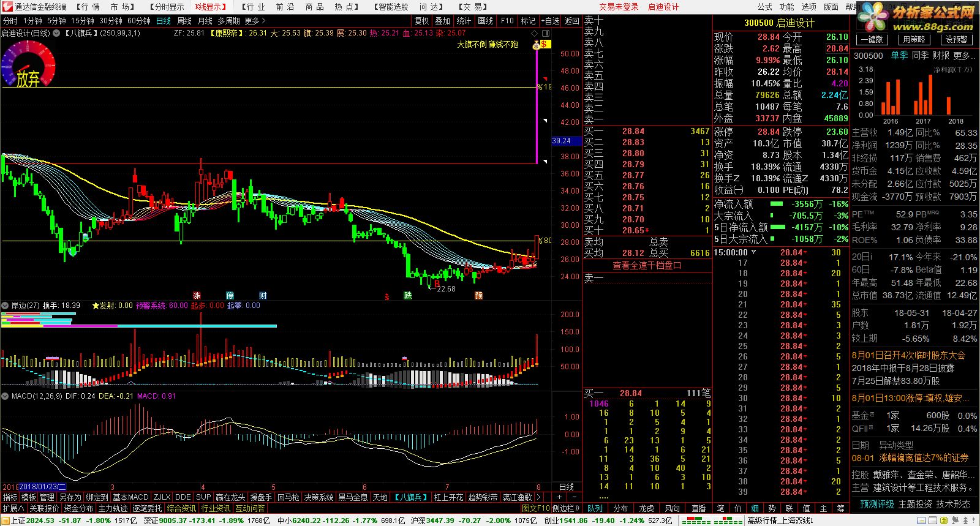Click the green-red market breadth indicator
This screenshot has height=526, width=980.
click(x=712, y=521)
